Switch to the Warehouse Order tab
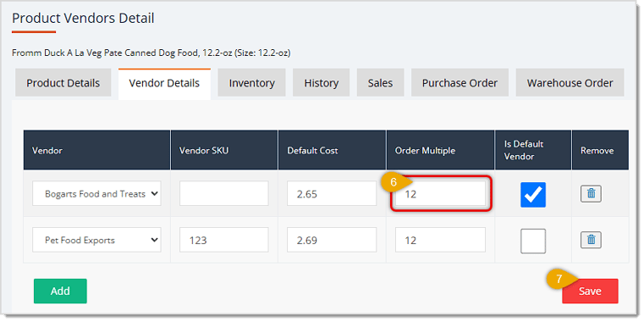Screen dimensions: 644x322 click(x=570, y=83)
